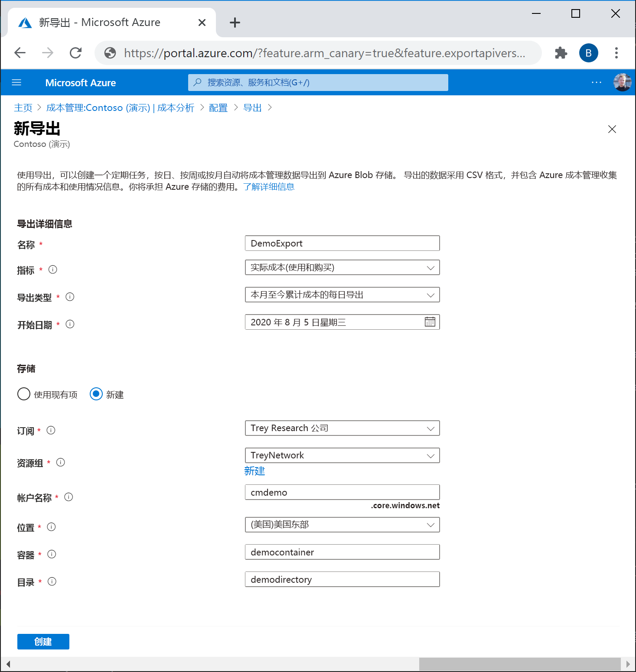Select the 使用现有项 radio option
Viewport: 636px width, 672px height.
coord(24,394)
